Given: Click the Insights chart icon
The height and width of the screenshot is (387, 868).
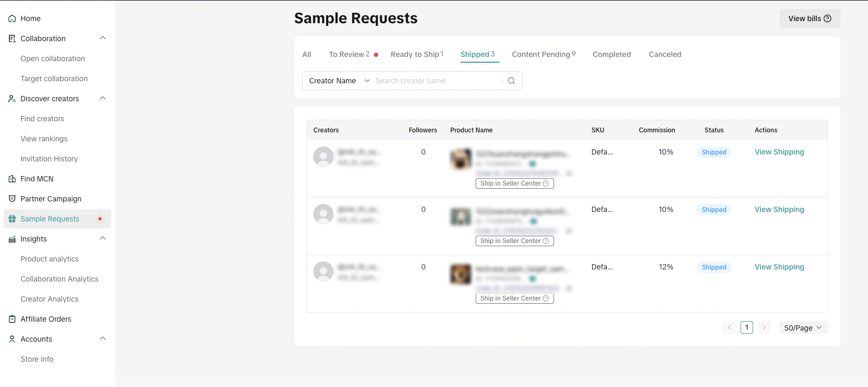Looking at the screenshot, I should click(x=12, y=239).
